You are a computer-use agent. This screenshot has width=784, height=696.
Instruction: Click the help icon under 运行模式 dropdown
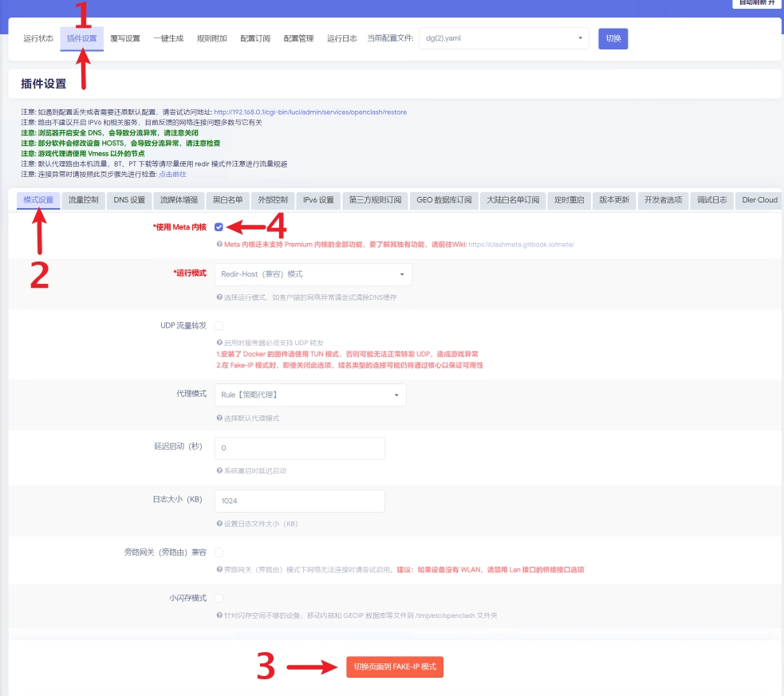[x=219, y=297]
